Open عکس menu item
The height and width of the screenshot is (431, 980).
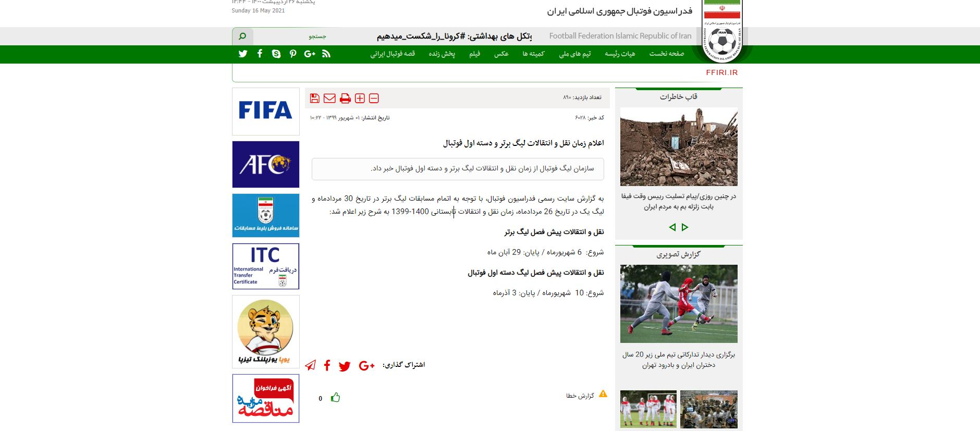tap(501, 54)
